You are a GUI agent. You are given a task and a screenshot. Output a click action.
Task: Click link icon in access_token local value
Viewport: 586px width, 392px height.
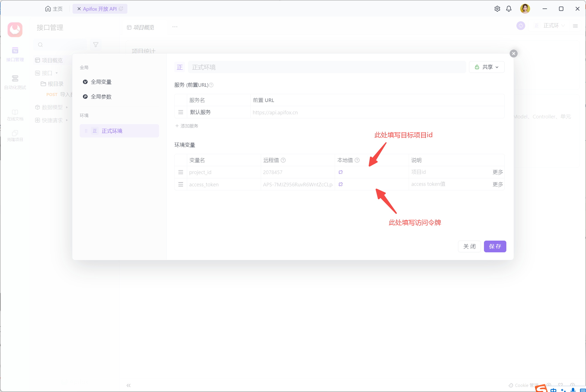(x=340, y=184)
